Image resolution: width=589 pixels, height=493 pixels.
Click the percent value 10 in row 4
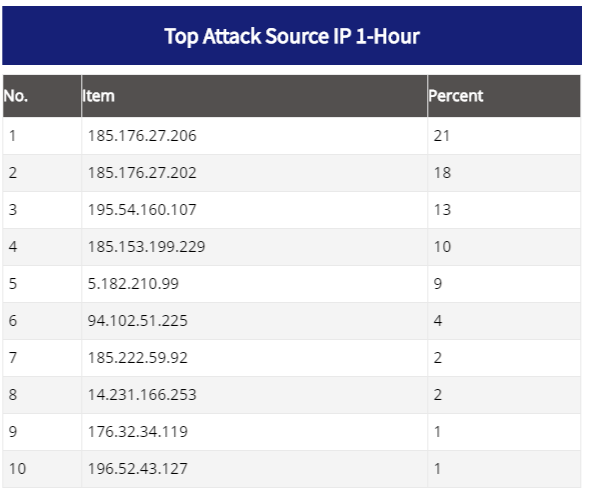click(442, 247)
